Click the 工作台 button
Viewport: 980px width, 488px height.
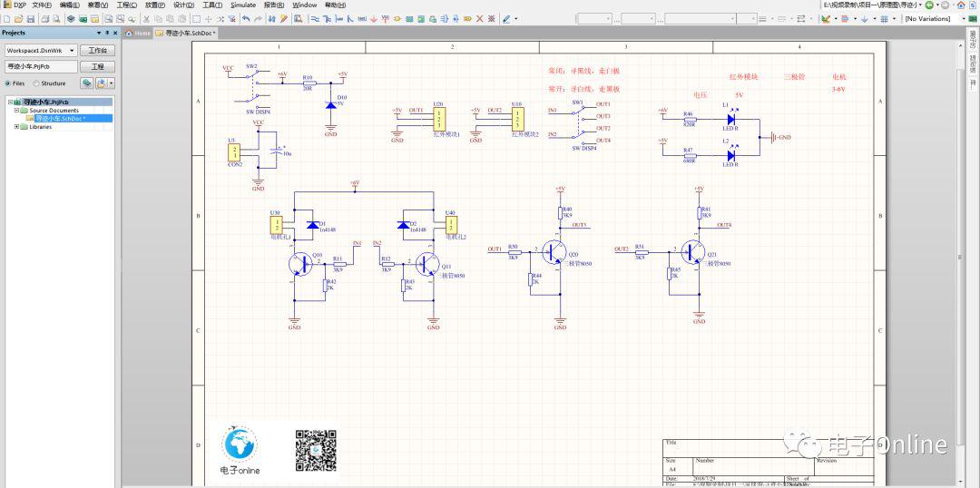[97, 50]
